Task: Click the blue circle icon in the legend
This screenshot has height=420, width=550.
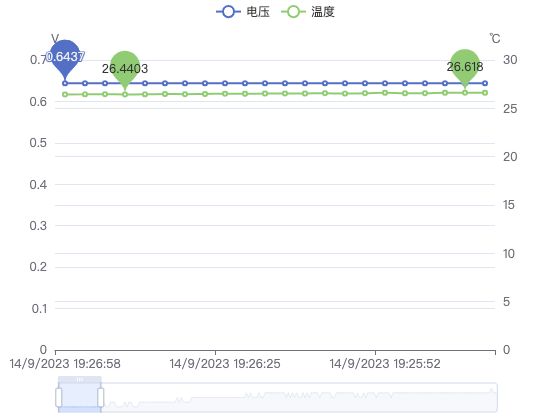Action: 228,12
